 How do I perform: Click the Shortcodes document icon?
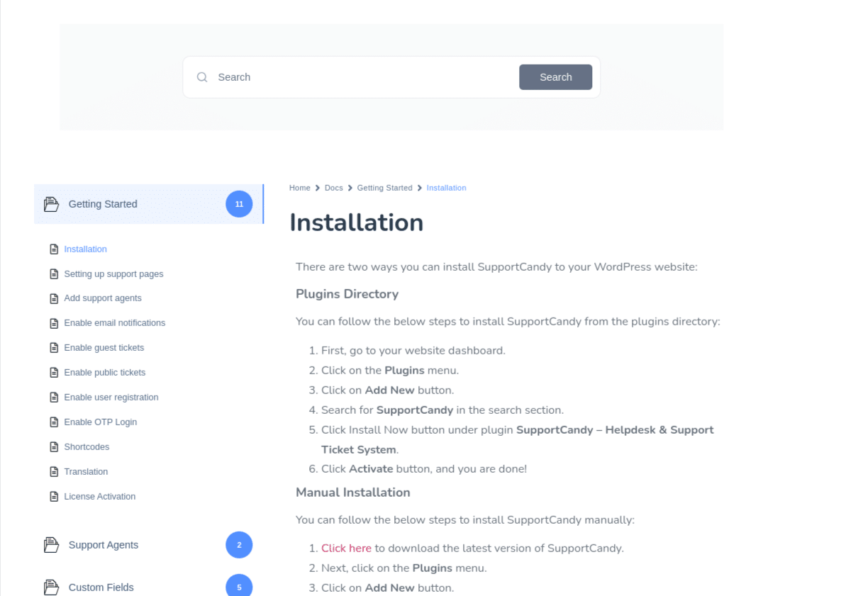click(54, 447)
